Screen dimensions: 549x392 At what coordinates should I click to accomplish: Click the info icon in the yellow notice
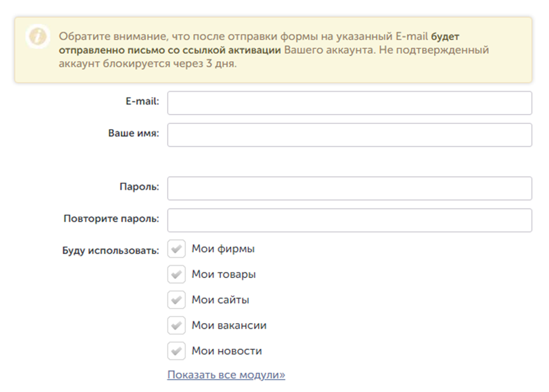point(37,37)
